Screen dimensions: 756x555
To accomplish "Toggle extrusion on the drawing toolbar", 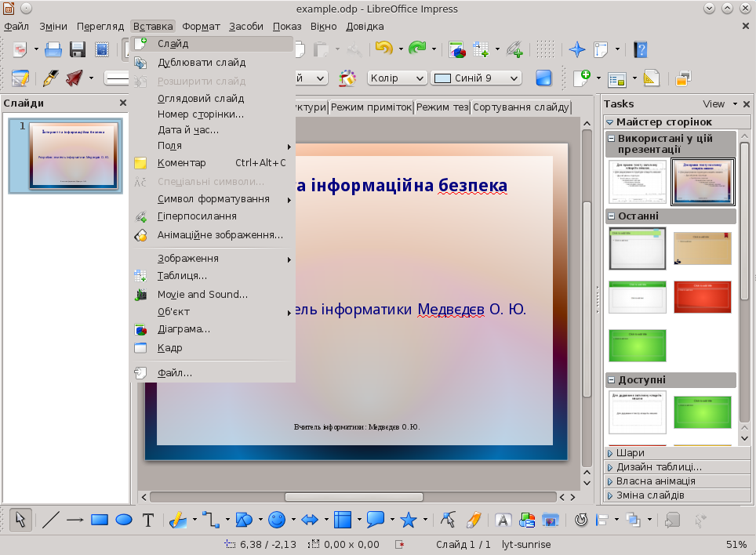I will click(672, 519).
